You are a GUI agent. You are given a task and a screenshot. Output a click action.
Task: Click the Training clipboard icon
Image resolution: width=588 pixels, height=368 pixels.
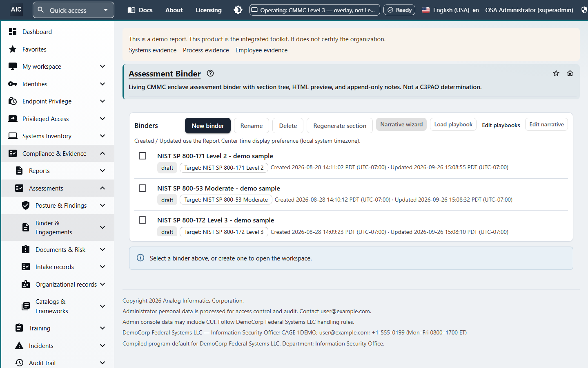[x=19, y=328]
